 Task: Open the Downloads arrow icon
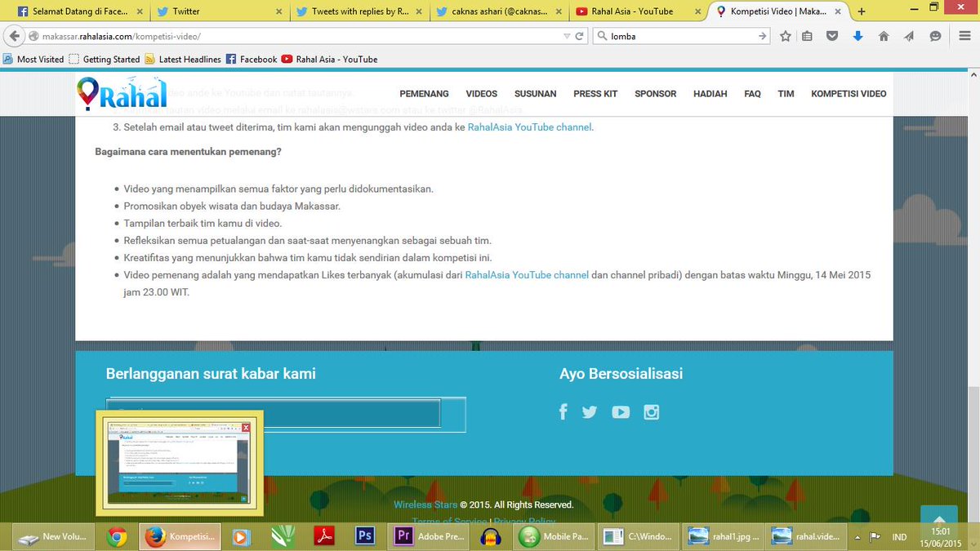click(857, 37)
